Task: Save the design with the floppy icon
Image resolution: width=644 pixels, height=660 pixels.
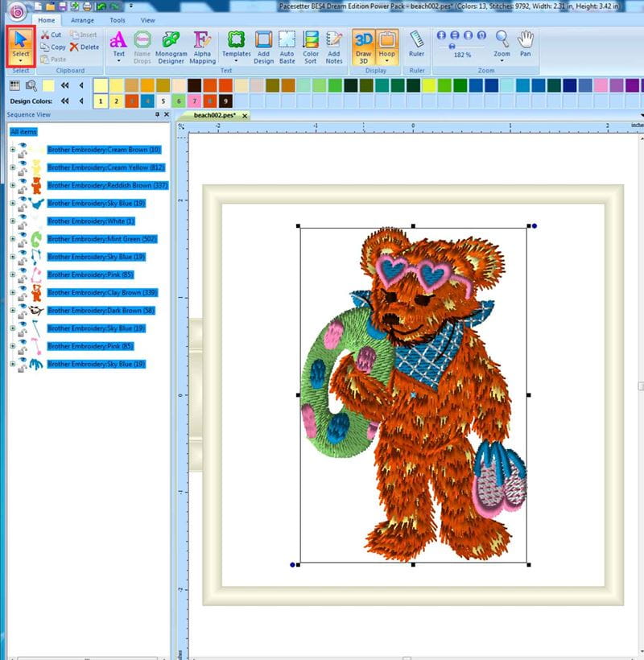Action: (x=63, y=6)
